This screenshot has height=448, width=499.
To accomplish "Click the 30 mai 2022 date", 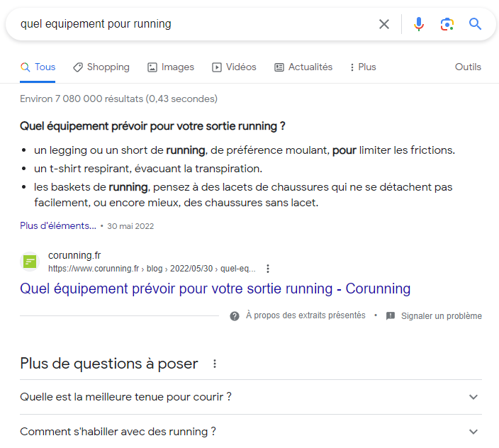I will click(130, 226).
